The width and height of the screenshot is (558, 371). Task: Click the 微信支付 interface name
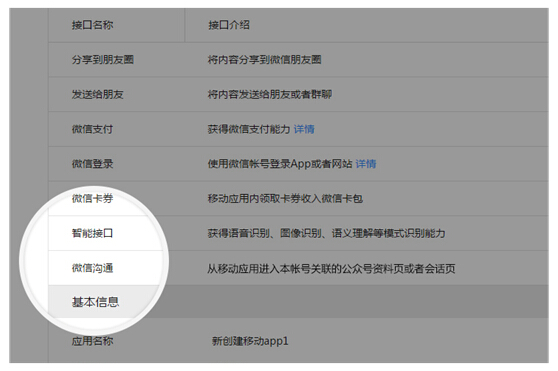[x=92, y=129]
